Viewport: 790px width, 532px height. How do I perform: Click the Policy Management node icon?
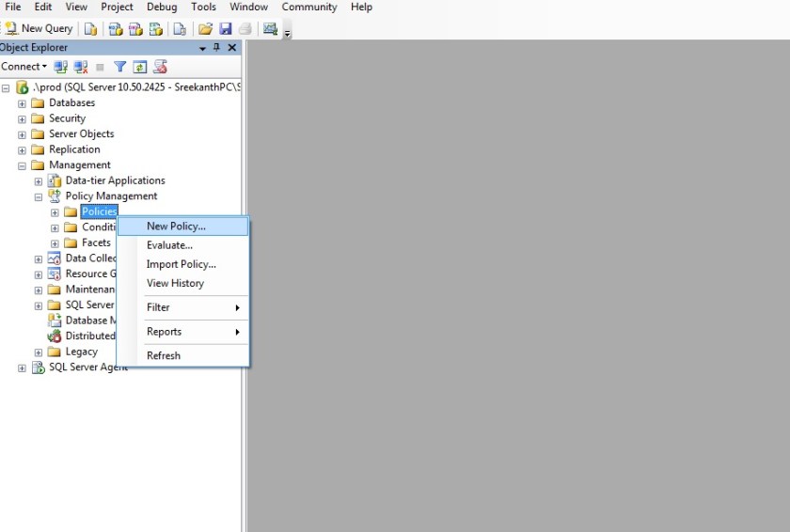(x=55, y=196)
